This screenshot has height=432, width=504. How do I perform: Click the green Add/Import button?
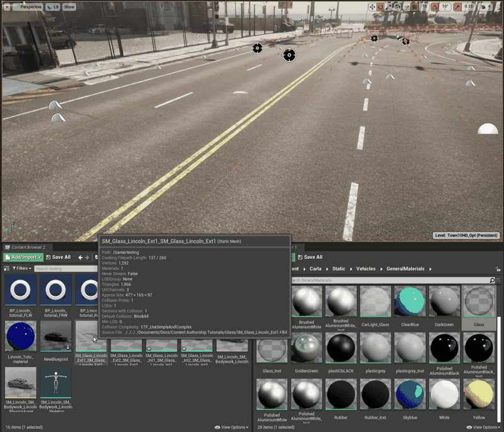pos(24,257)
